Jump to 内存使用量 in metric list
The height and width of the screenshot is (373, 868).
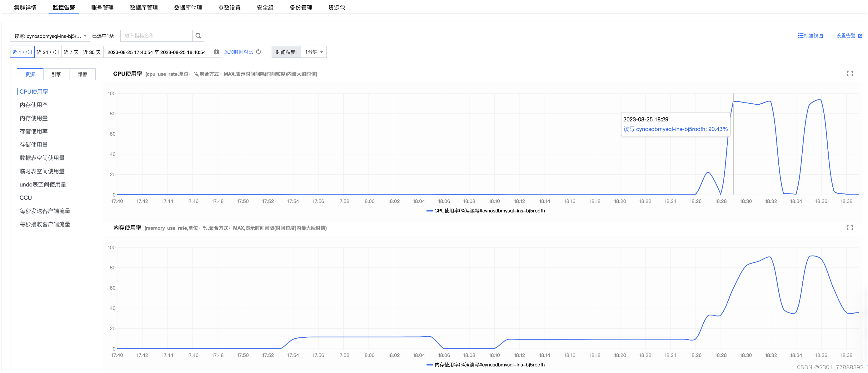tap(34, 118)
